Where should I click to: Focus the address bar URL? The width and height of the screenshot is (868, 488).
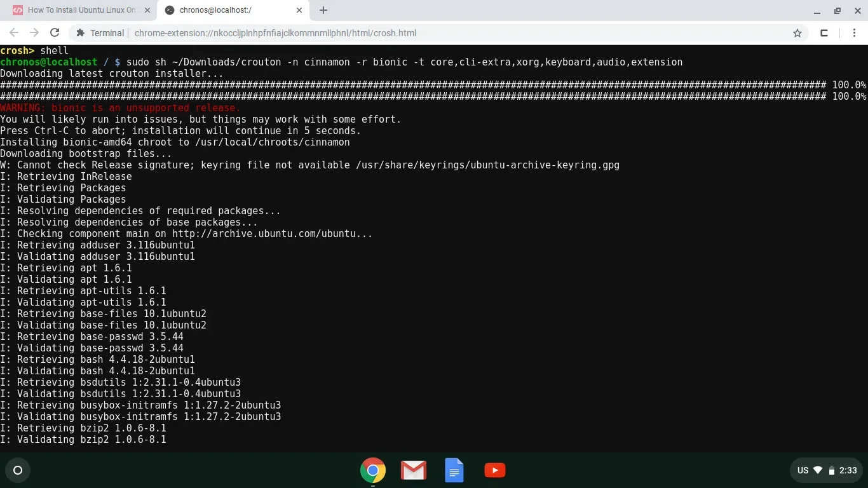(275, 33)
